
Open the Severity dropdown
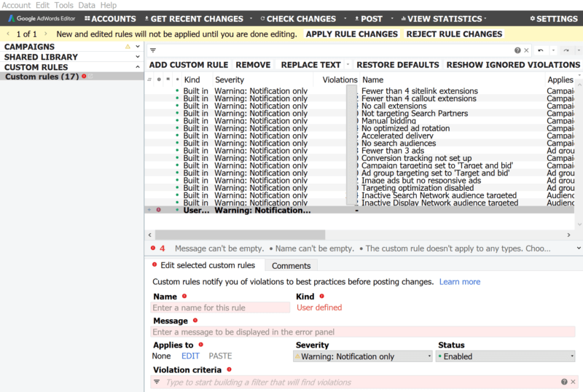(x=363, y=356)
